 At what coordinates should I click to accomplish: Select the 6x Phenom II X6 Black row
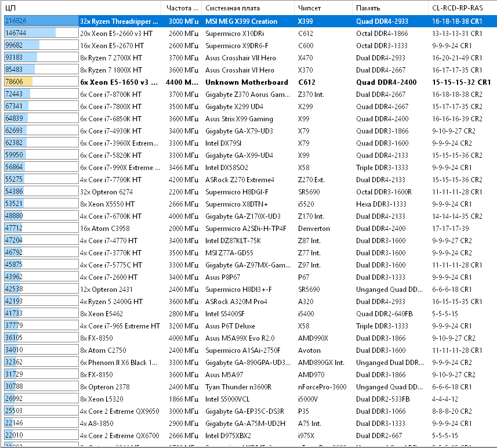[x=251, y=362]
